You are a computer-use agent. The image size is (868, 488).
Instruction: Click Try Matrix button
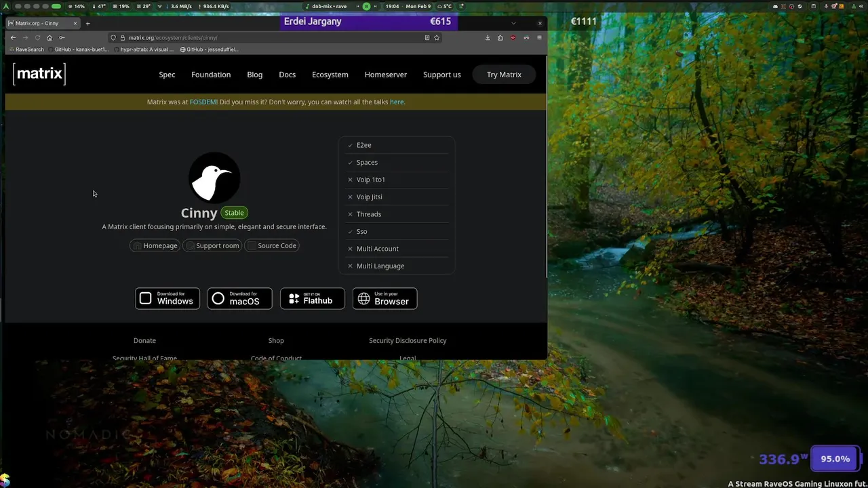click(x=504, y=75)
